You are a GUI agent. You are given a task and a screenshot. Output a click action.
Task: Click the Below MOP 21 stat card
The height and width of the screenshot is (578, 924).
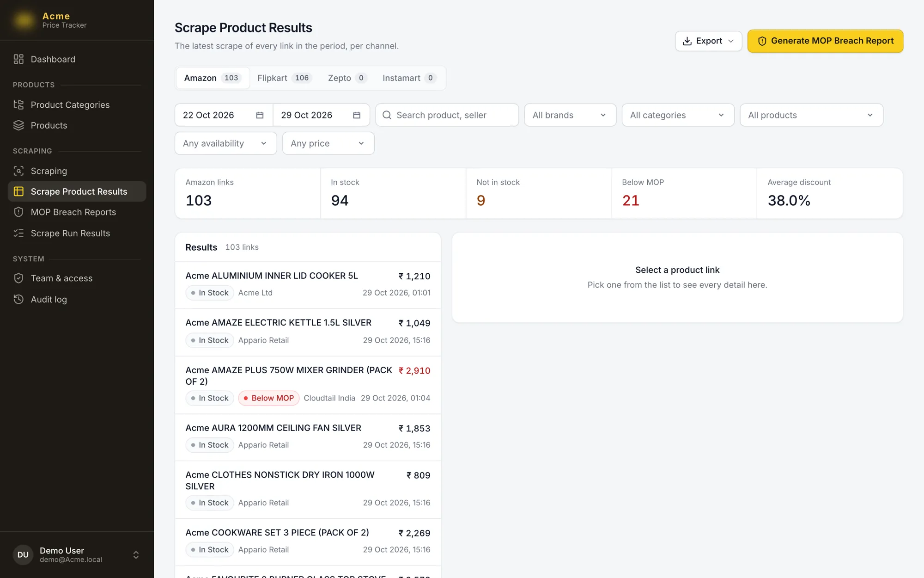(684, 193)
